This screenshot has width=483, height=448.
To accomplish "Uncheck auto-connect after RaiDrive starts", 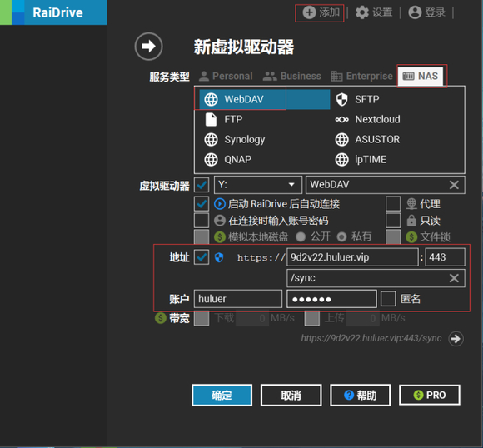I will coord(202,204).
